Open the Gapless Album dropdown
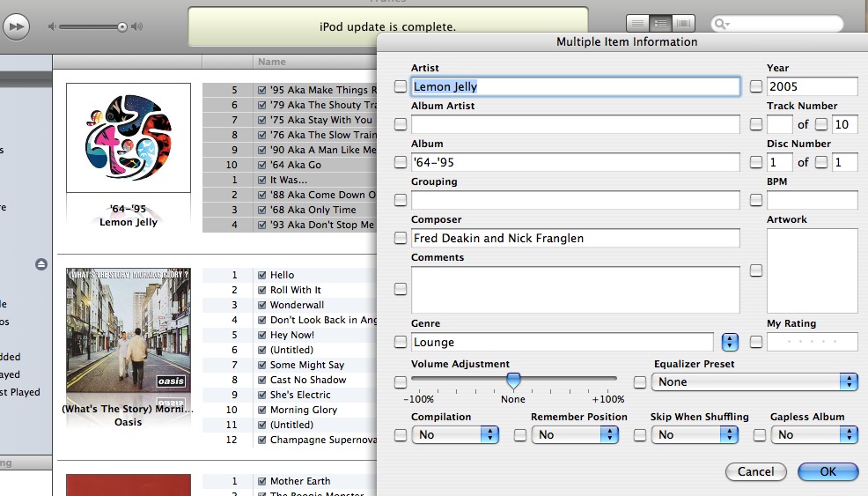868x496 pixels. pyautogui.click(x=814, y=434)
